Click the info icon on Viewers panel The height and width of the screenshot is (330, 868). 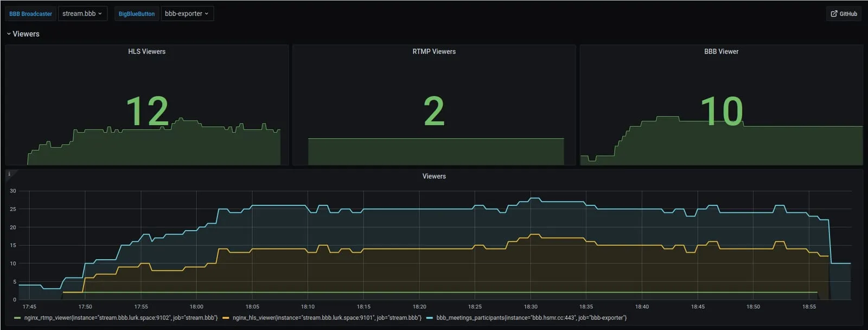9,174
